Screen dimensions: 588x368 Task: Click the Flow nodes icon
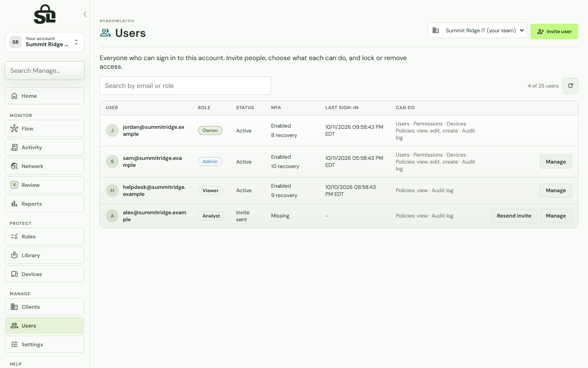tap(14, 128)
